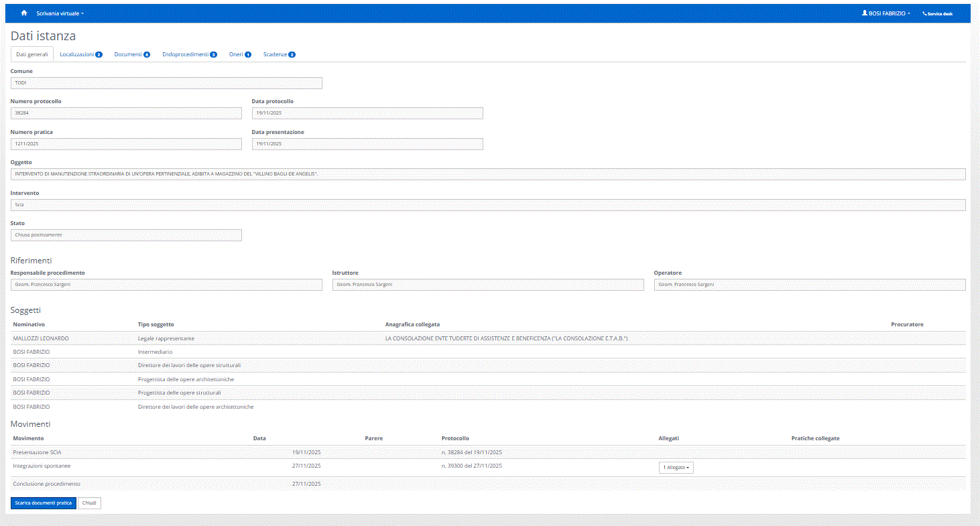Click the phone icon for Service desk

(x=925, y=13)
